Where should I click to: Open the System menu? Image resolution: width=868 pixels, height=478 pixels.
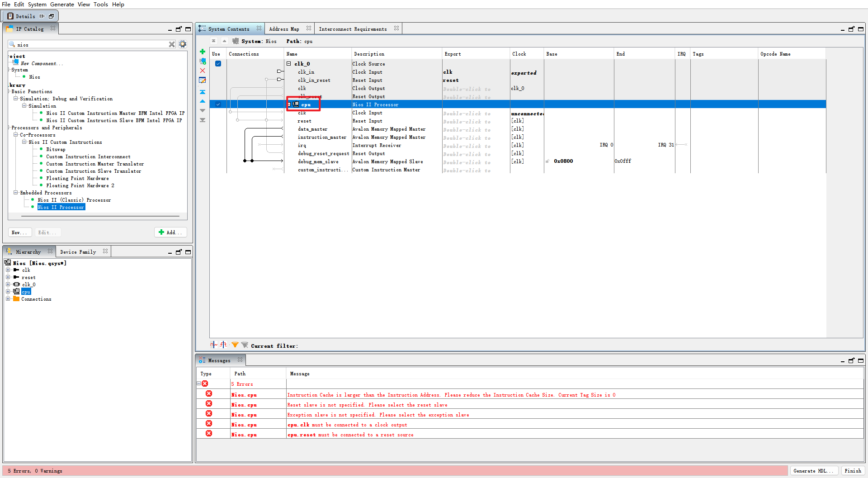click(37, 4)
